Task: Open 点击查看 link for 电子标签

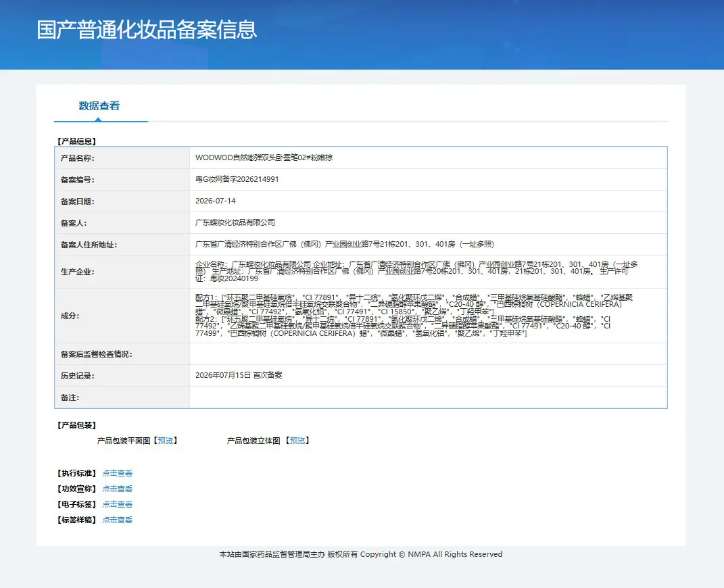Action: click(x=117, y=504)
